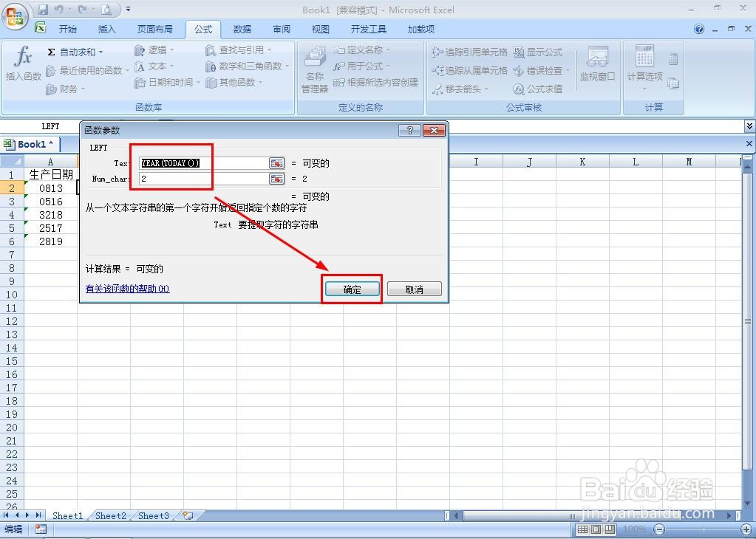Open Lookup and Reference (查找与引用) functions
756x539 pixels.
coord(239,50)
